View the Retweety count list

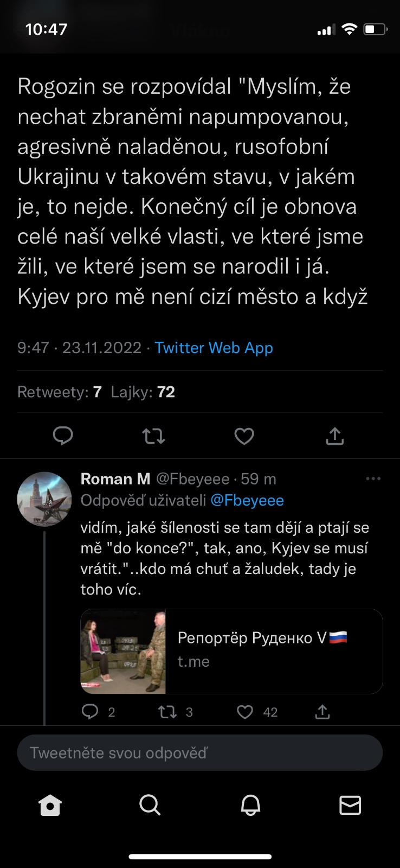60,392
